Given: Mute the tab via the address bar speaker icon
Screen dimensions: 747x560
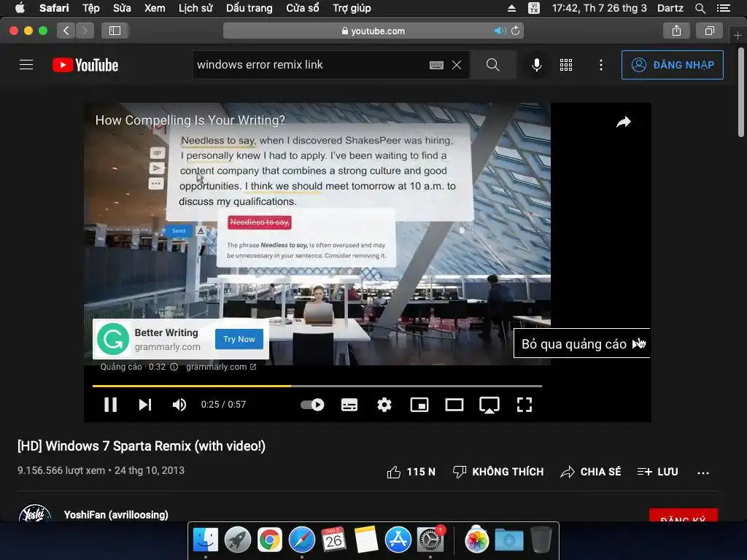Looking at the screenshot, I should 500,31.
